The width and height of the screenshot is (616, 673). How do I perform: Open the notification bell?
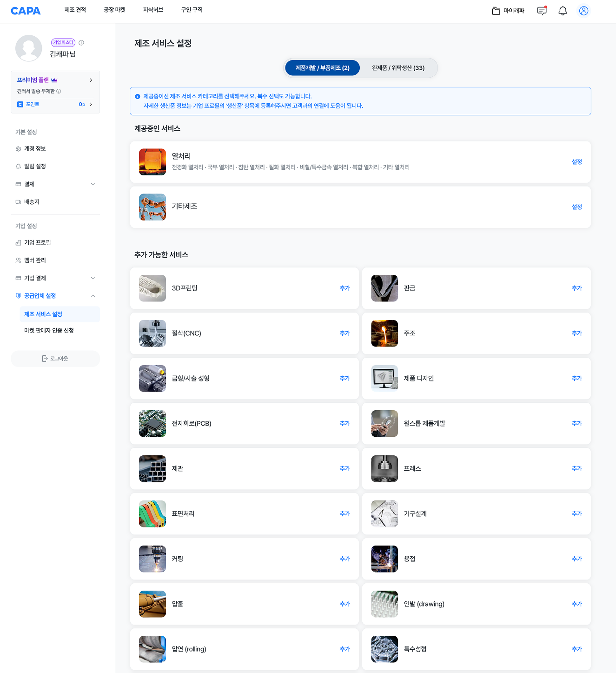coord(563,11)
